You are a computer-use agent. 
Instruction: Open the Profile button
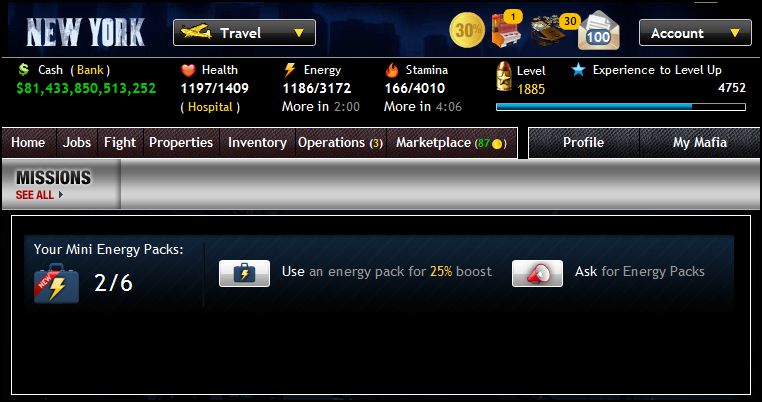(583, 142)
